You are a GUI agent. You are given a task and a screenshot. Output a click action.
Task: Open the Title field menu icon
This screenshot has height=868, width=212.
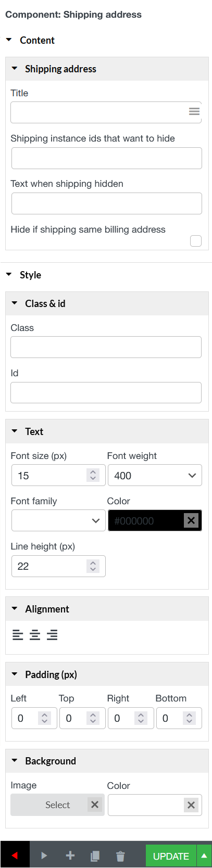[194, 111]
